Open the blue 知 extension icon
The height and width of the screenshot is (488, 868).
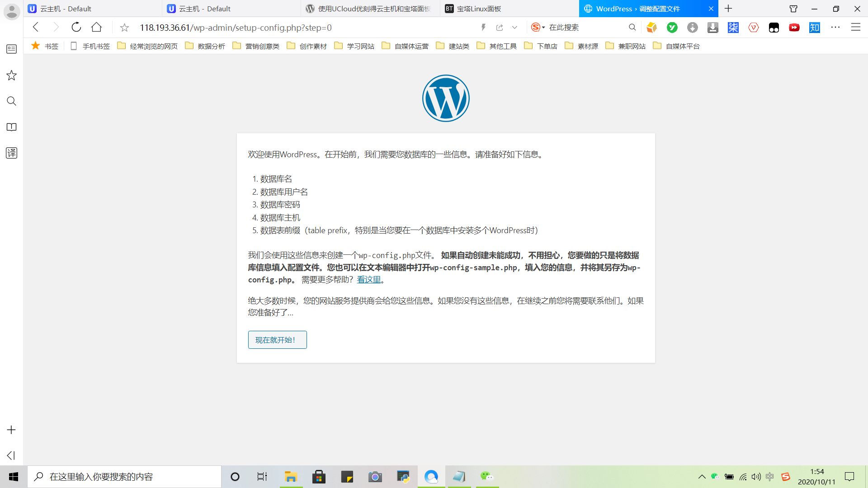(815, 28)
